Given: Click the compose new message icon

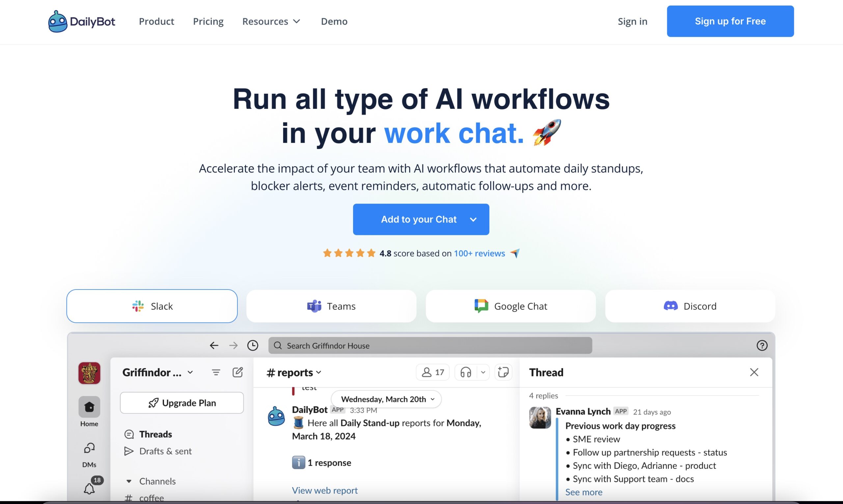Looking at the screenshot, I should [238, 372].
